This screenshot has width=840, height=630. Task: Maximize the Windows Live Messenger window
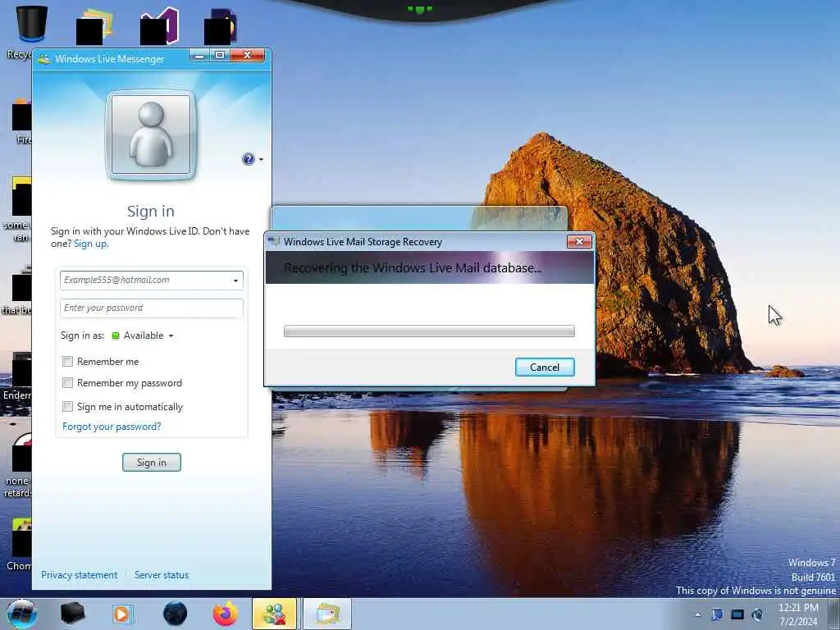[220, 55]
